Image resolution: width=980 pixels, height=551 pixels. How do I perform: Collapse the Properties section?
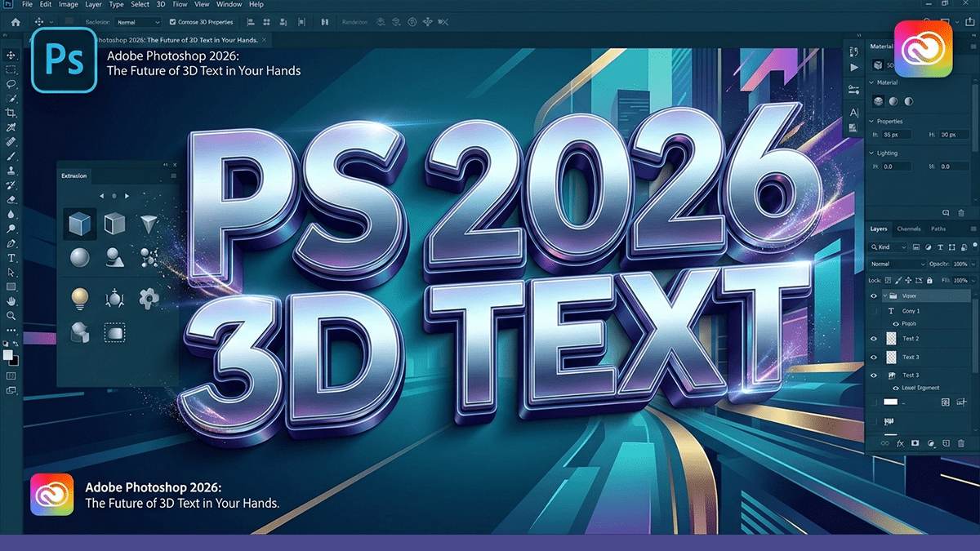(871, 122)
